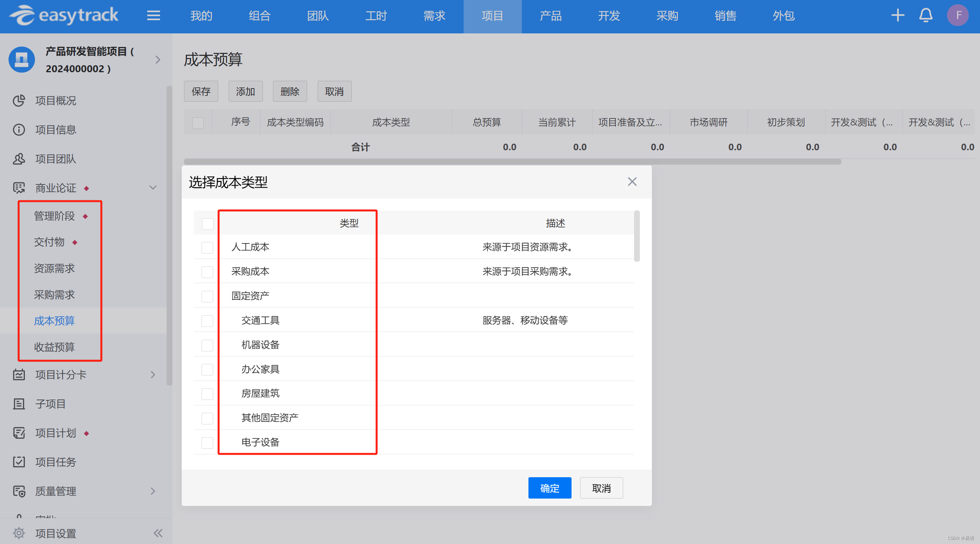Expand 质量管理 submenu arrow
Image resolution: width=980 pixels, height=544 pixels.
(153, 491)
